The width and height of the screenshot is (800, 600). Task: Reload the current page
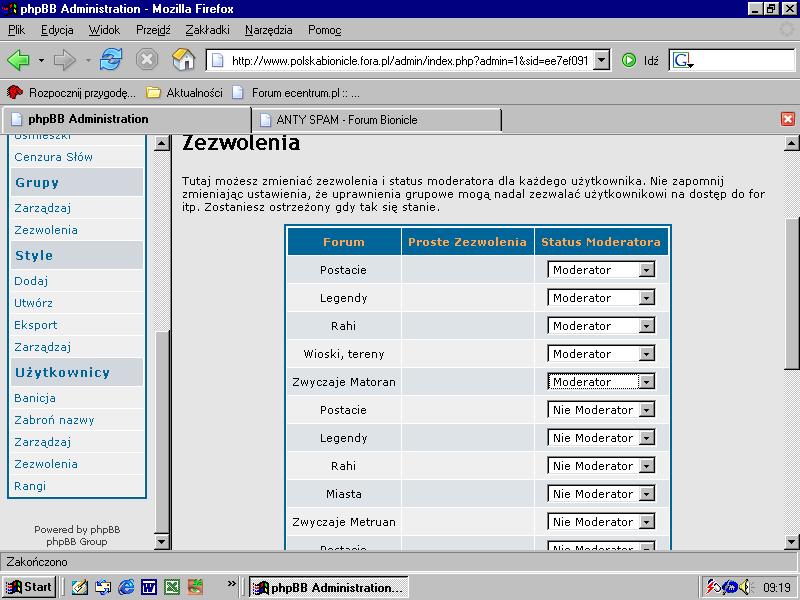(111, 60)
